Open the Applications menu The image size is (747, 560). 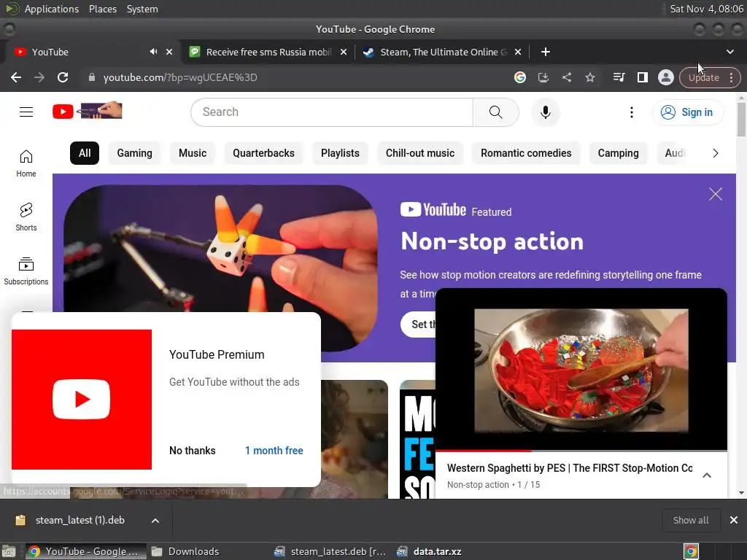pos(52,9)
